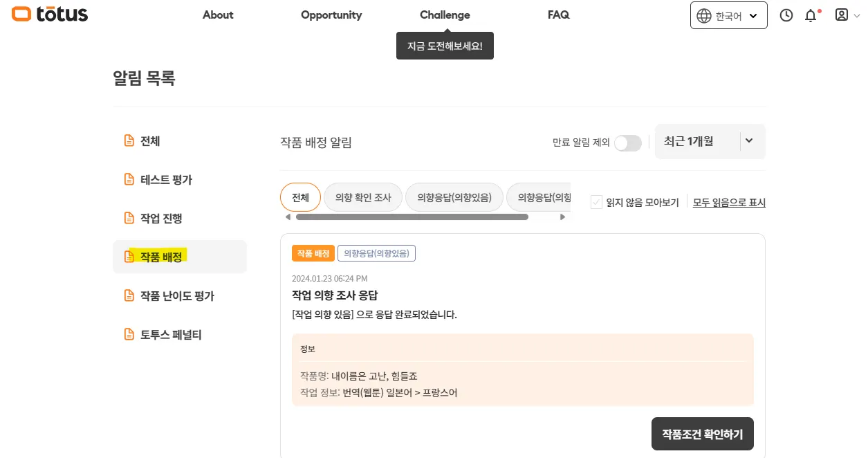Viewport: 868px width, 458px height.
Task: Click the horizontal filter scrollbar thumb
Action: [x=412, y=217]
